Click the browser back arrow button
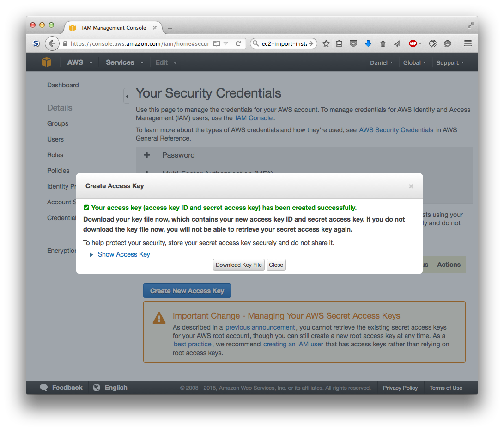Screen dimensions: 504x431 [x=52, y=43]
